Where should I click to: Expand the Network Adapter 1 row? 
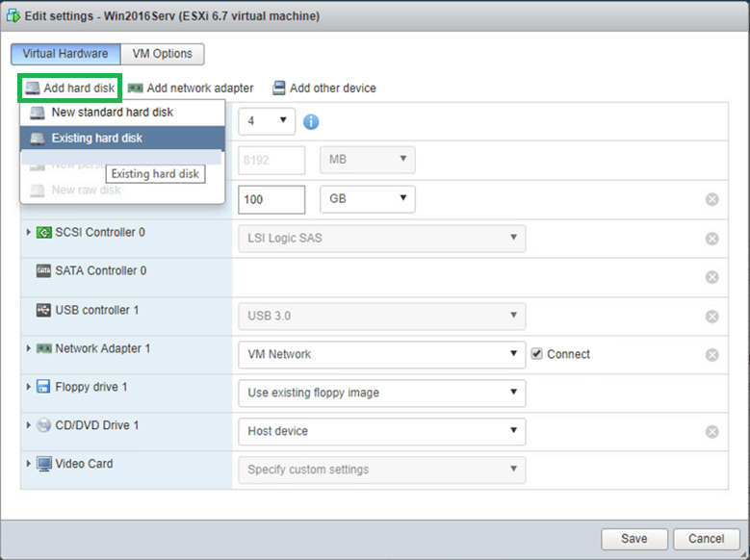click(28, 348)
